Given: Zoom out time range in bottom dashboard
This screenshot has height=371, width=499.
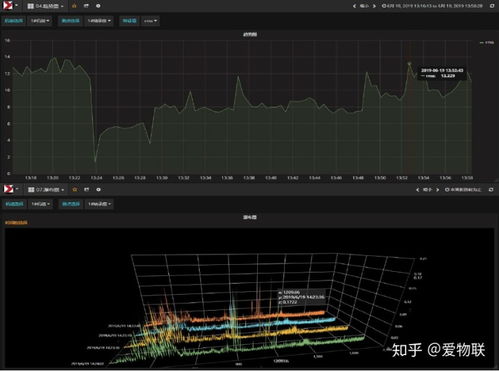Looking at the screenshot, I should [427, 190].
